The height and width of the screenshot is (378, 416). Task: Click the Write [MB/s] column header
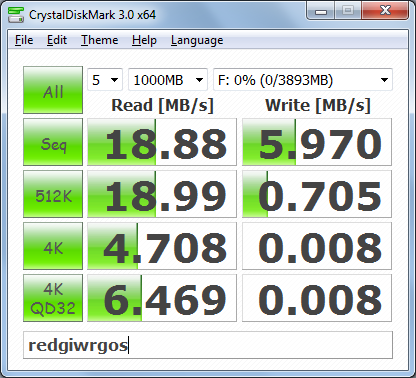pos(318,106)
